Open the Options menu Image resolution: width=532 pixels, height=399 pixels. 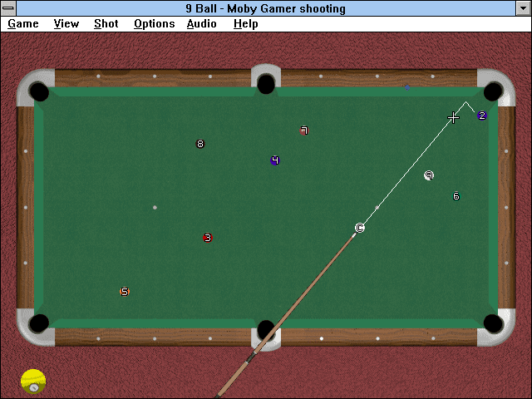(x=155, y=24)
